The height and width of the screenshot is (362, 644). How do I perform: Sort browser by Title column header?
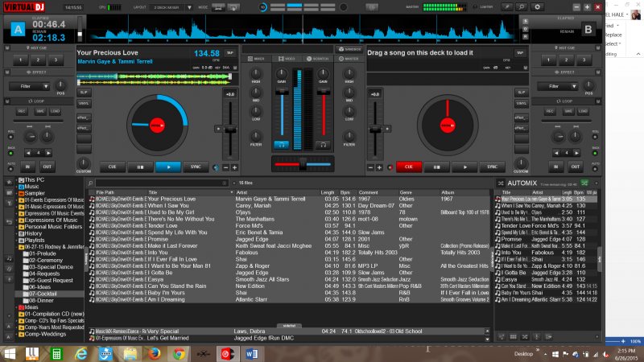[153, 192]
